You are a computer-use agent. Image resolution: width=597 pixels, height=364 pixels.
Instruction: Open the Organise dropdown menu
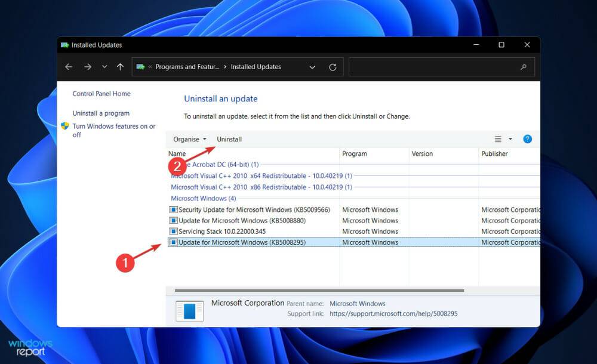pyautogui.click(x=189, y=139)
